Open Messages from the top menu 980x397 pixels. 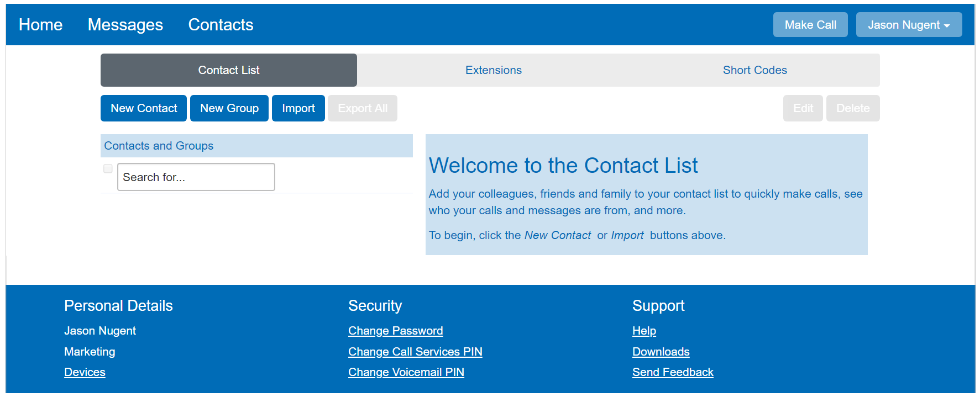click(125, 25)
